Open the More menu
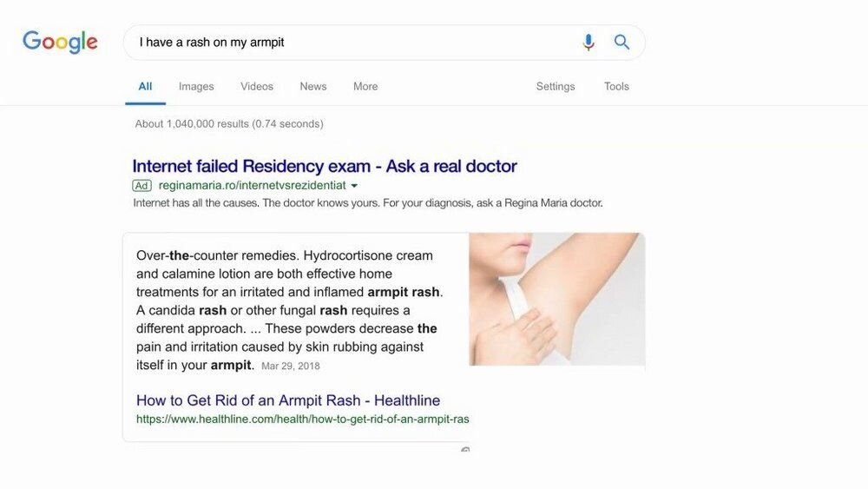This screenshot has width=868, height=489. pos(365,86)
